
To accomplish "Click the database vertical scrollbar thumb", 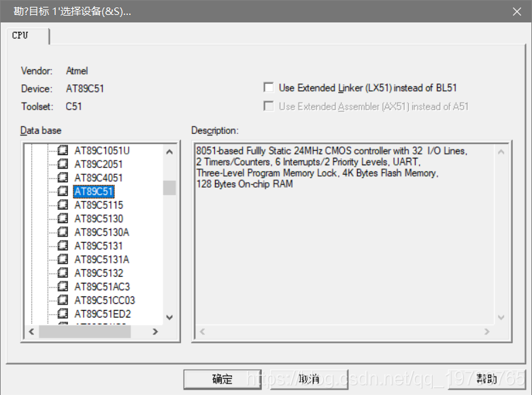I will [x=169, y=188].
